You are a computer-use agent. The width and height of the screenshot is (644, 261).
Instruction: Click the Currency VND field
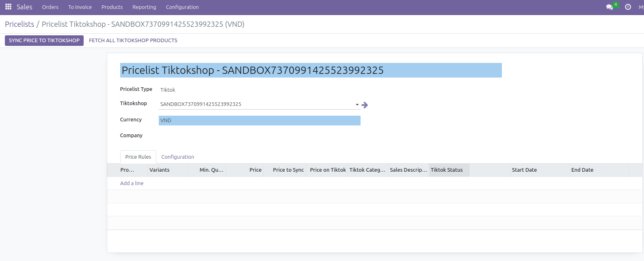click(259, 121)
